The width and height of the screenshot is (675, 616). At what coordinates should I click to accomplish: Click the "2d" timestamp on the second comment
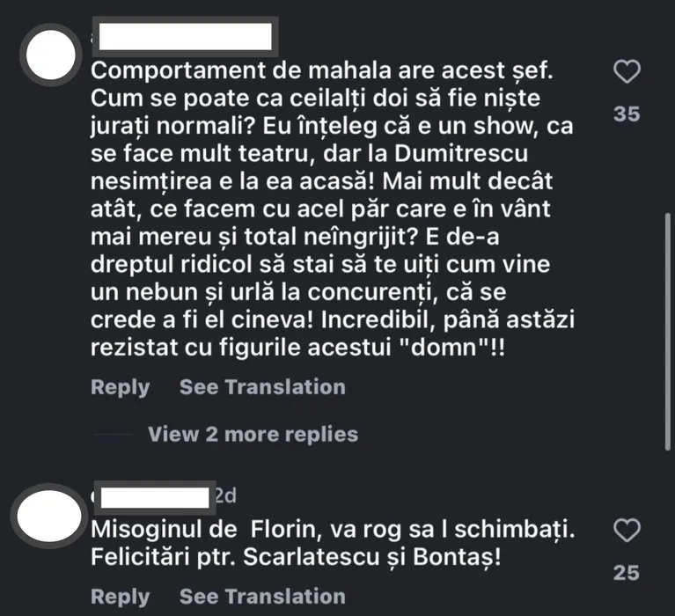coord(225,497)
